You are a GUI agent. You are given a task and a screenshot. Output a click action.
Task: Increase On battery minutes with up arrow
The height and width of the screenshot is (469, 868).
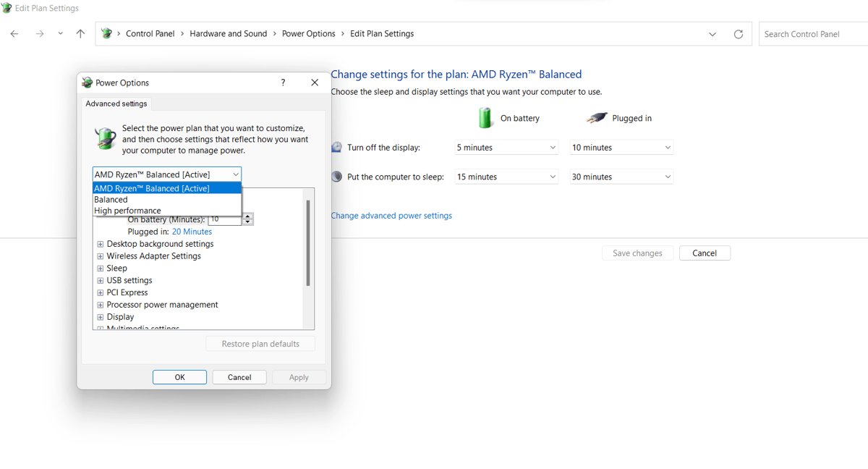[x=248, y=216]
